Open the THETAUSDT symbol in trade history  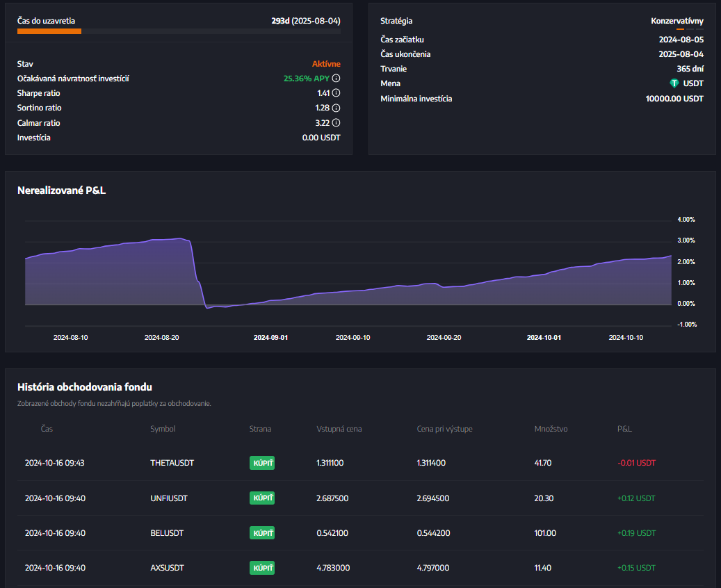(172, 463)
